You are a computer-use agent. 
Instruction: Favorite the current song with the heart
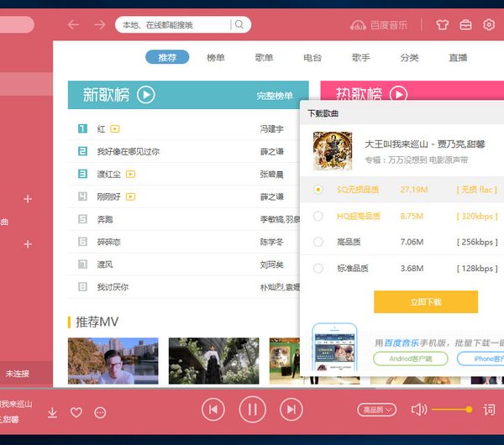click(76, 412)
